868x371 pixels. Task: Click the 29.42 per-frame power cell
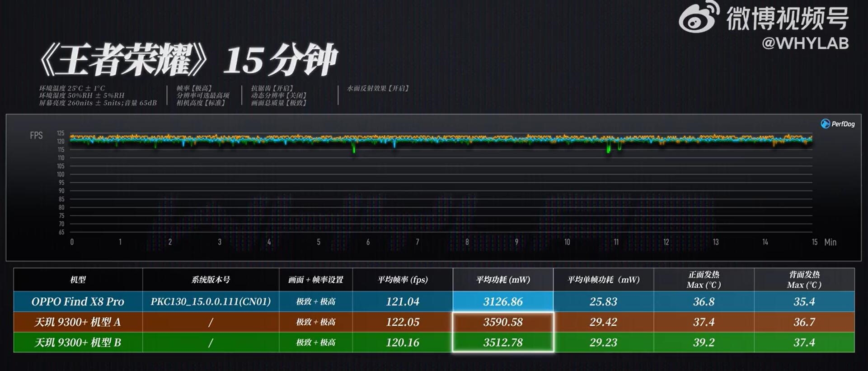[604, 322]
